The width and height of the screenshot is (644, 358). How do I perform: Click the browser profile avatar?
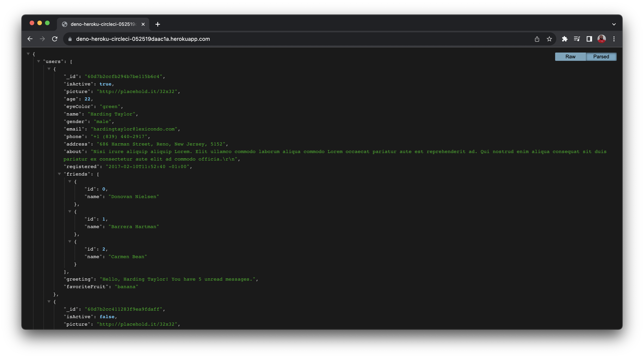(x=602, y=39)
